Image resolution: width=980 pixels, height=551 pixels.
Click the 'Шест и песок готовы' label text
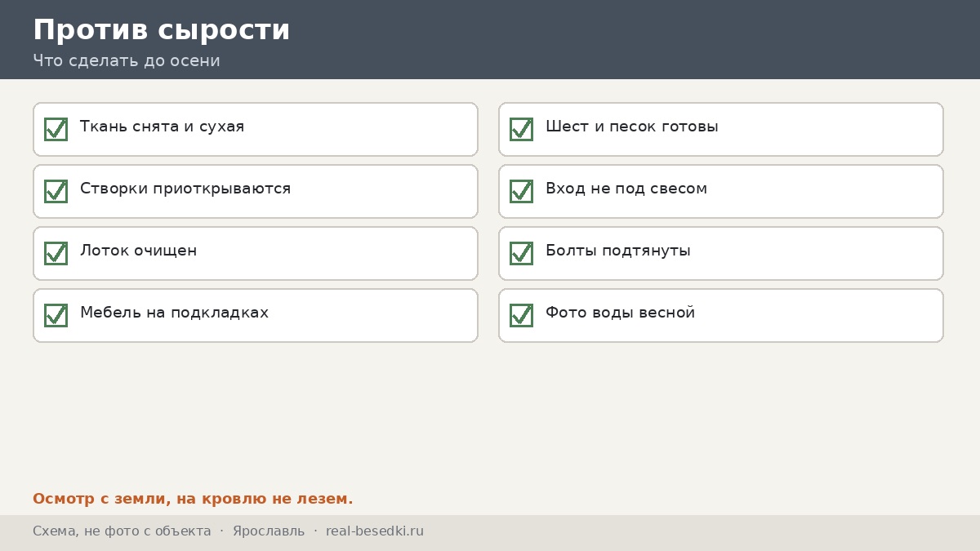[x=632, y=127]
